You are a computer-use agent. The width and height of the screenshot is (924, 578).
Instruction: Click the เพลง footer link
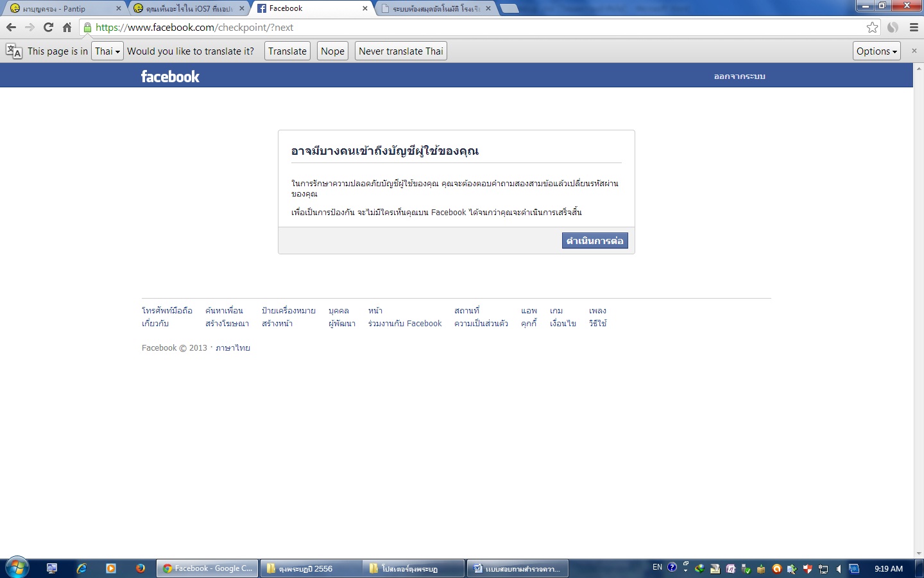(x=597, y=311)
